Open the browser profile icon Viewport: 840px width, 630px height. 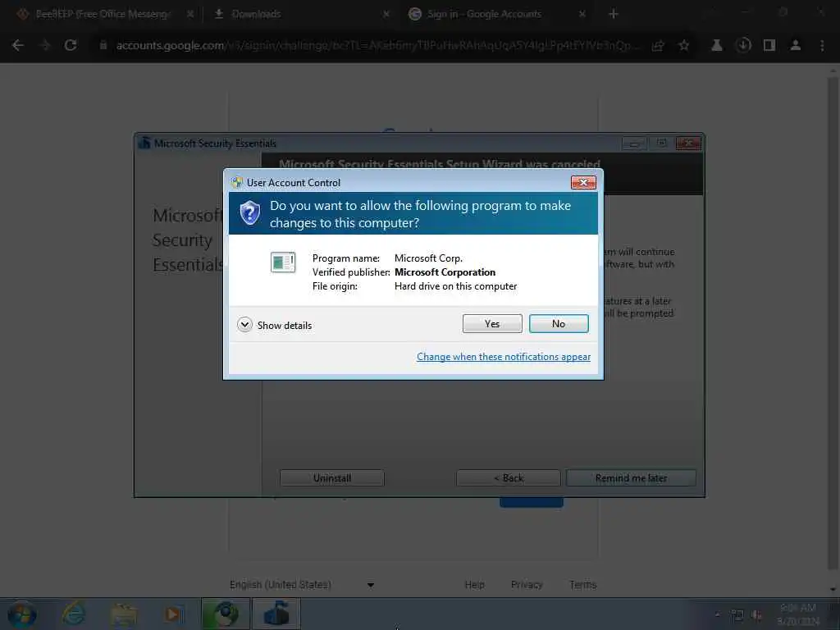click(x=796, y=46)
